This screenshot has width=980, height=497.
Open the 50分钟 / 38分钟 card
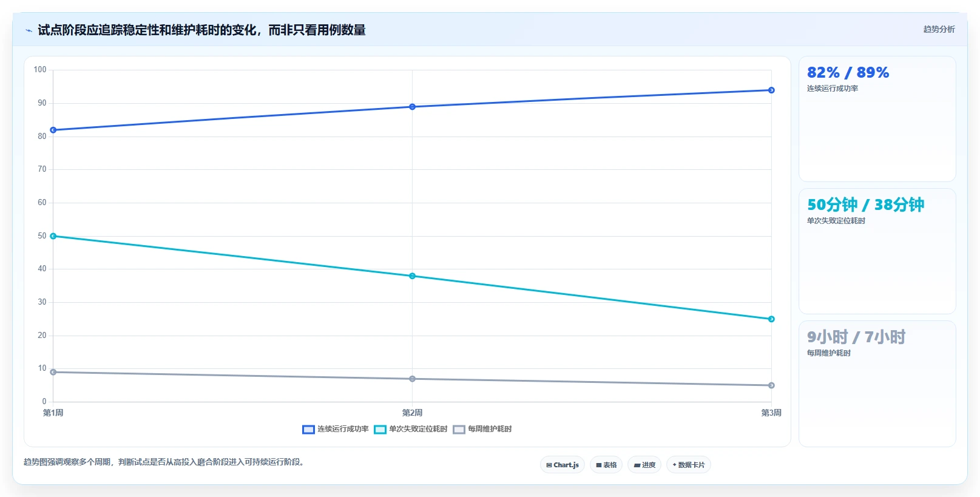pyautogui.click(x=877, y=251)
